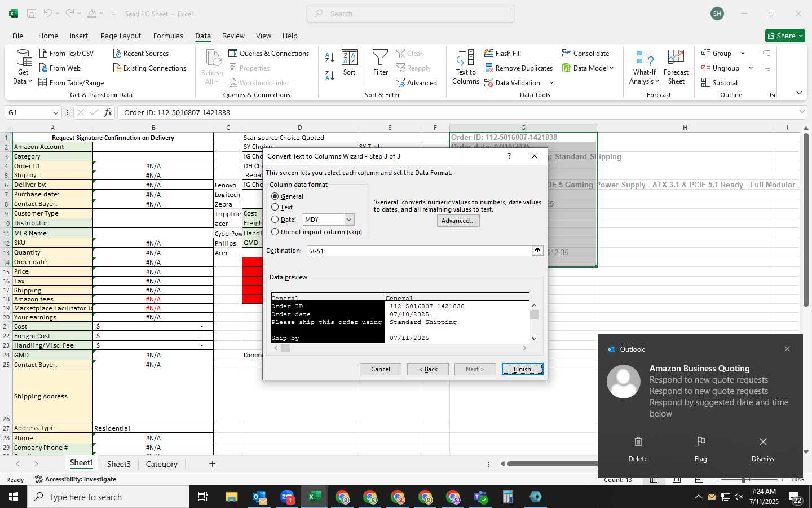Collapse dialog via Destination range selector
This screenshot has height=508, width=812.
(x=537, y=251)
